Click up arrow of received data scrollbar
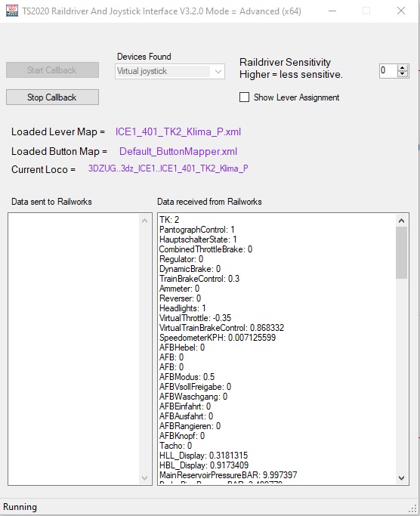 tap(401, 221)
